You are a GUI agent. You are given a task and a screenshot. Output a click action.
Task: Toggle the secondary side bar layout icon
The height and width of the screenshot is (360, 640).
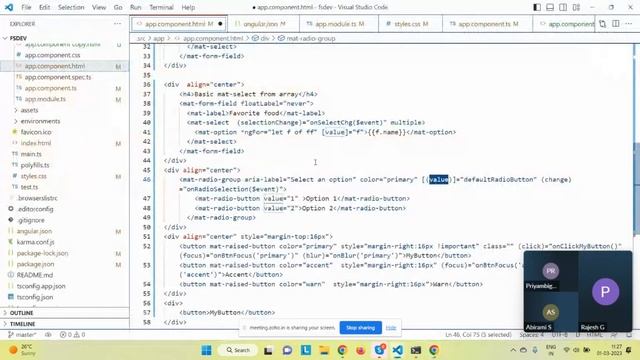(x=563, y=7)
